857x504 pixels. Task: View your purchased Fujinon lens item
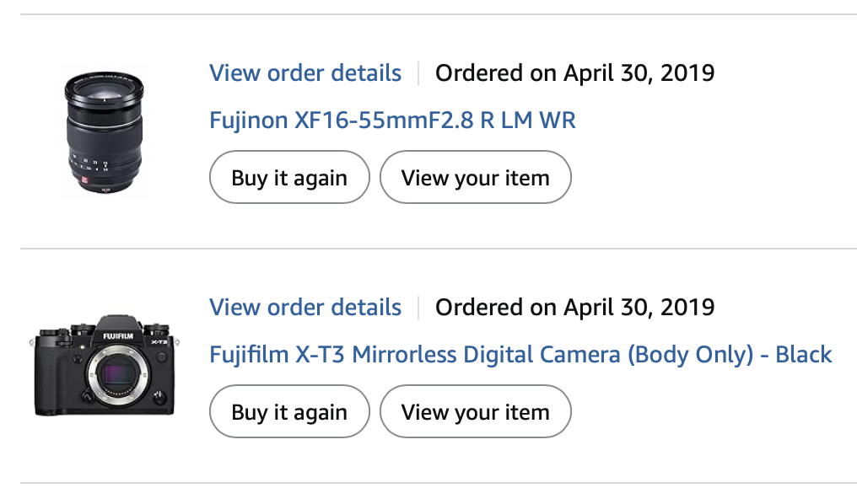pyautogui.click(x=475, y=178)
